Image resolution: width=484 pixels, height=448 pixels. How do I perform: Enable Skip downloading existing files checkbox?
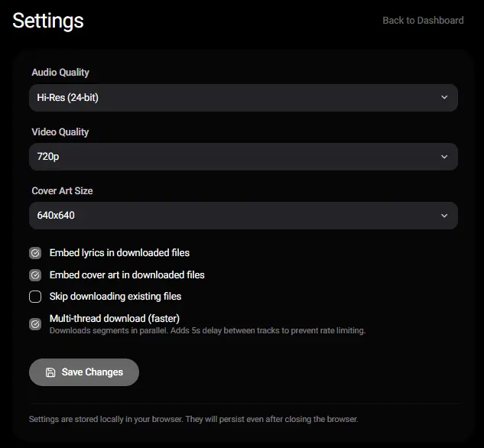(x=35, y=297)
